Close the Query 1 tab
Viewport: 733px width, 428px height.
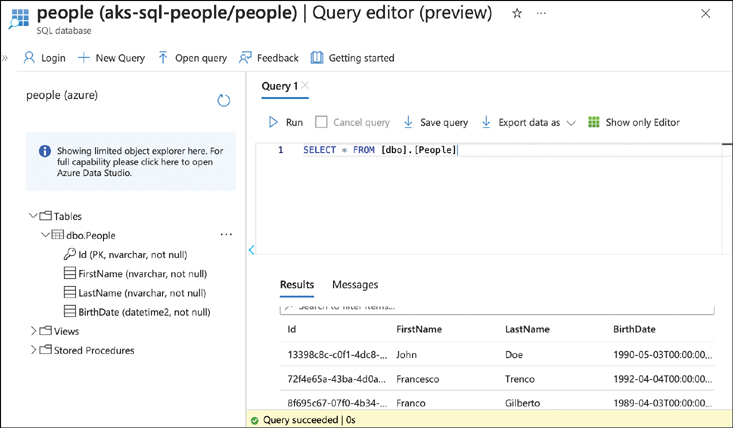[x=305, y=86]
